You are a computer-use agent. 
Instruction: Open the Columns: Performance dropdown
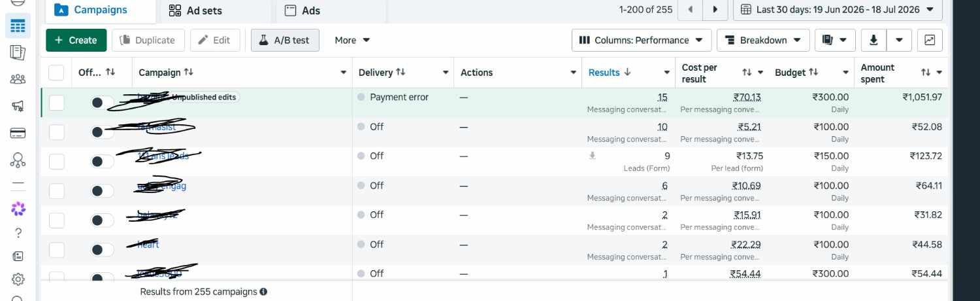(x=641, y=40)
